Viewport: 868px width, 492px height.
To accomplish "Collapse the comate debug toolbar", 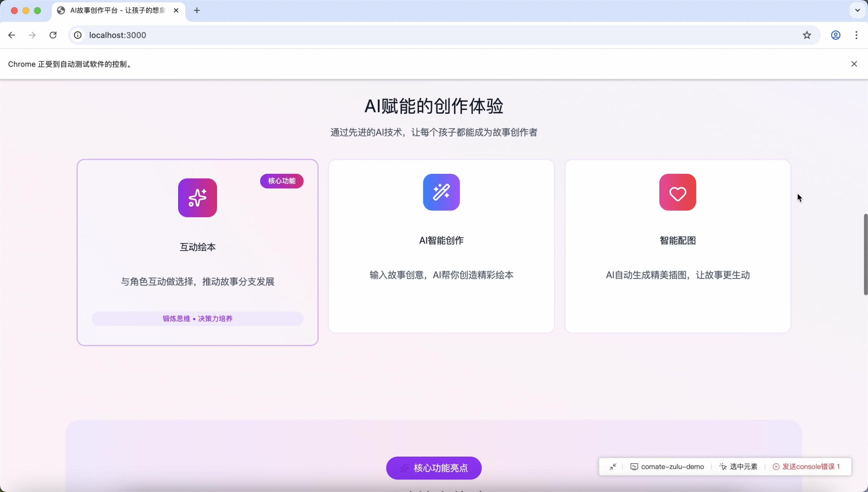I will click(612, 466).
